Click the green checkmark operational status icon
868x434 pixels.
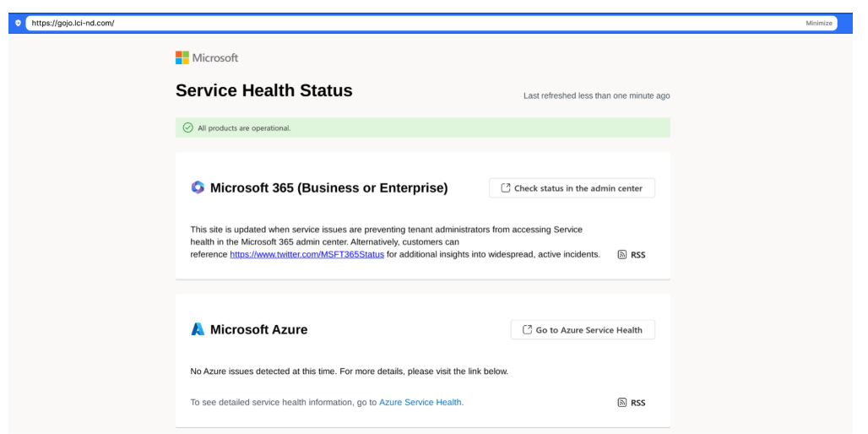(x=187, y=127)
